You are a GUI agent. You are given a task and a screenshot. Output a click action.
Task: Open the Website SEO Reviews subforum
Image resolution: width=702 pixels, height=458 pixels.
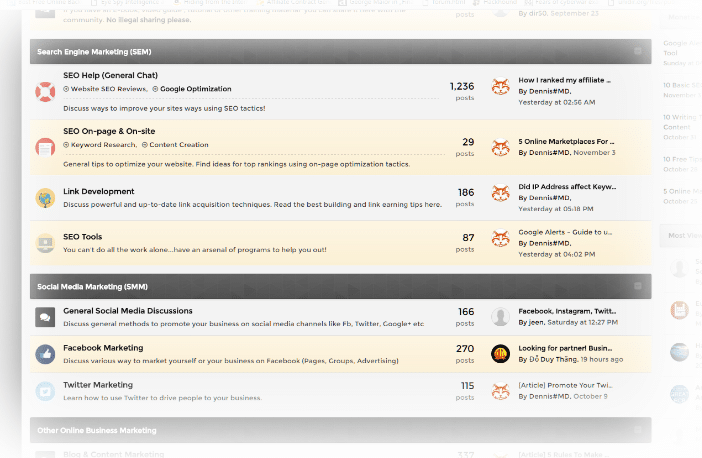click(x=108, y=89)
